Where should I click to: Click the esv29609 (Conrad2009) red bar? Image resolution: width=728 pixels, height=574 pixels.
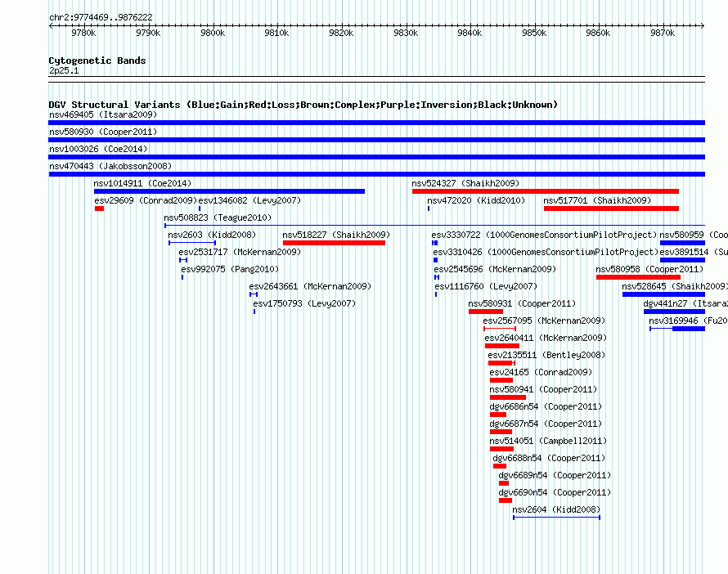coord(99,209)
